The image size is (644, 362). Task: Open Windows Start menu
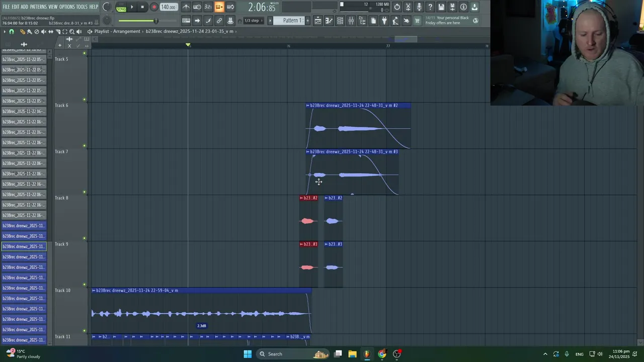click(x=248, y=354)
